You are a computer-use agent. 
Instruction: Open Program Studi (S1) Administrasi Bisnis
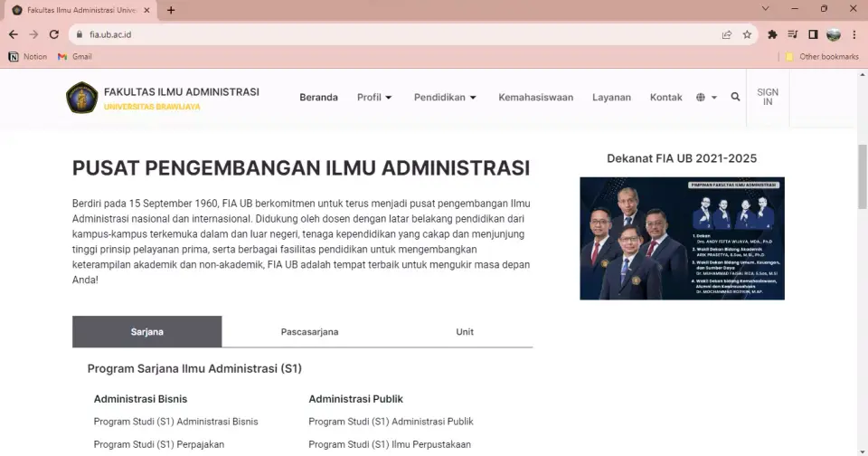point(175,422)
